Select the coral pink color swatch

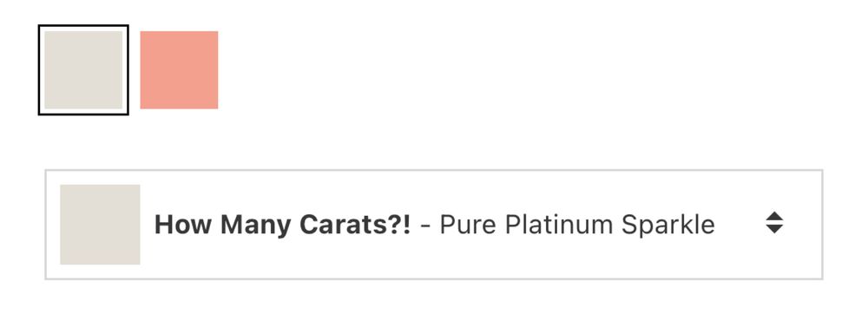(179, 69)
